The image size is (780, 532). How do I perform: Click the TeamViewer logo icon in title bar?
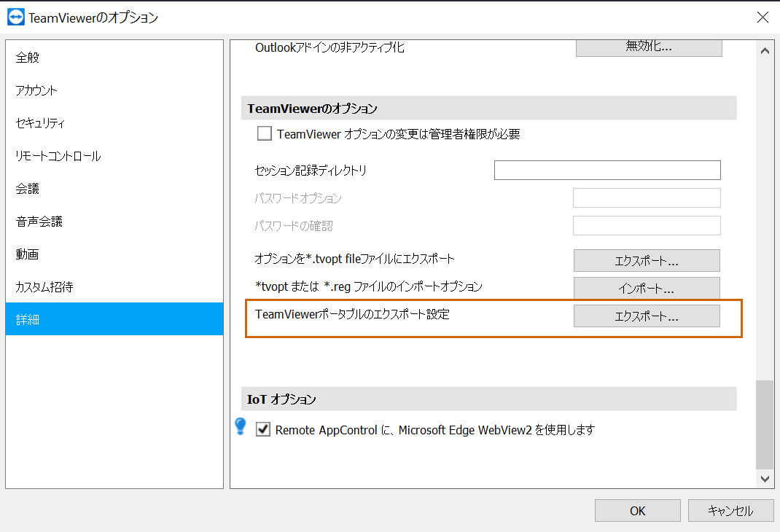coord(16,17)
